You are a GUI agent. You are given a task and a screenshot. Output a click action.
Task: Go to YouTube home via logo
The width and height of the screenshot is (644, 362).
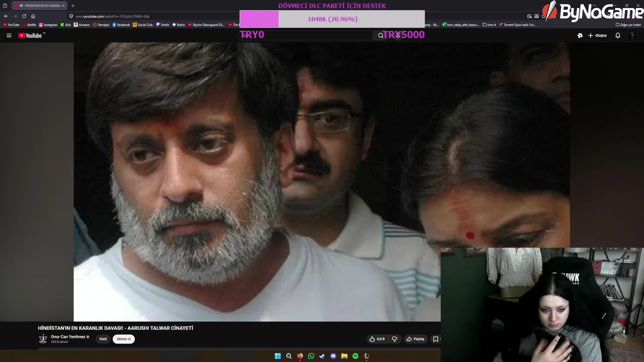tap(31, 35)
